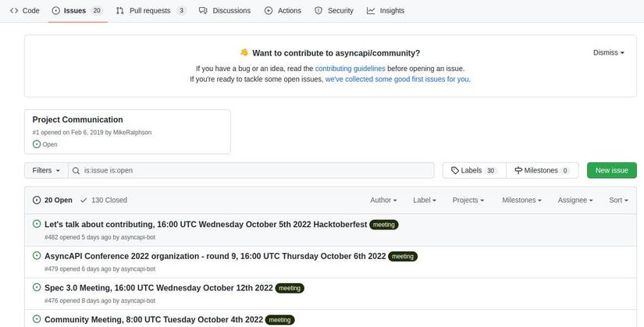Open the Sort dropdown
Viewport: 644px width, 327px height.
618,201
